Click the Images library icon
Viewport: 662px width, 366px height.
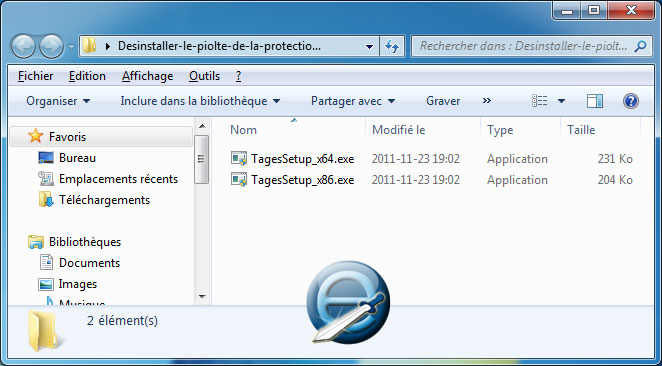click(46, 284)
